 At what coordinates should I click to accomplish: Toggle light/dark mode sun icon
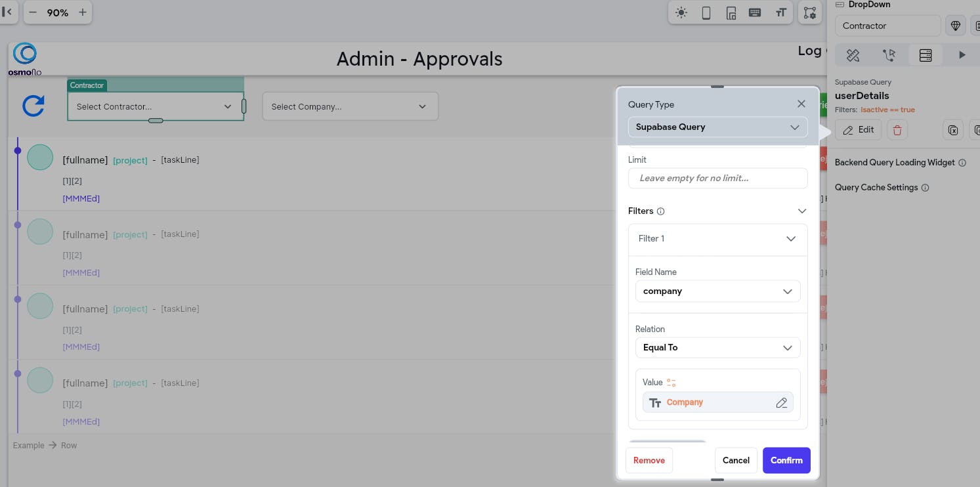tap(681, 13)
